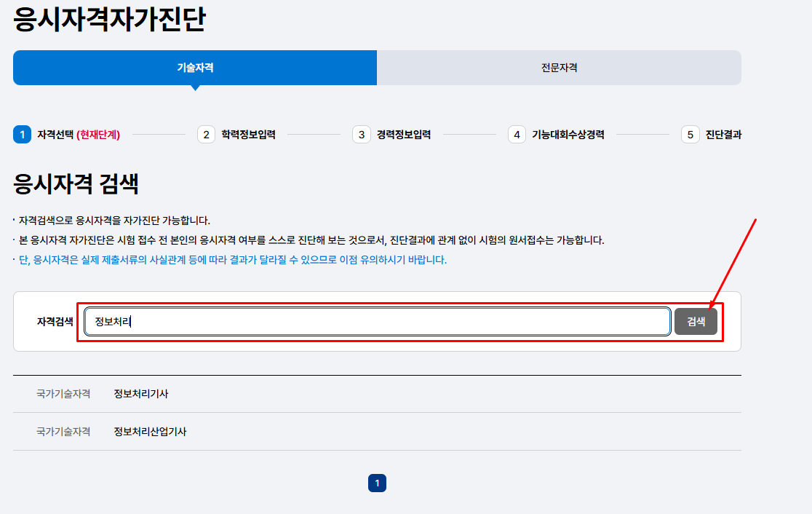
Task: Focus the 자격검색 search input field
Action: coord(378,321)
